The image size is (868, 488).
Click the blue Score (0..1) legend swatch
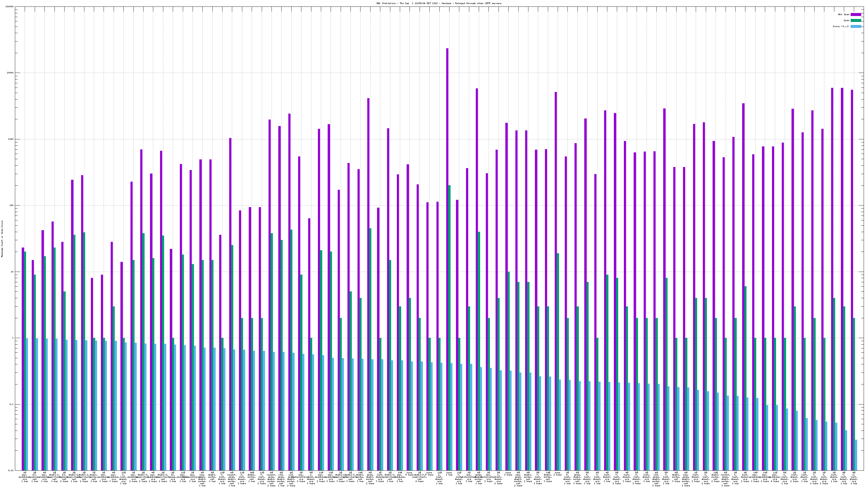[856, 26]
